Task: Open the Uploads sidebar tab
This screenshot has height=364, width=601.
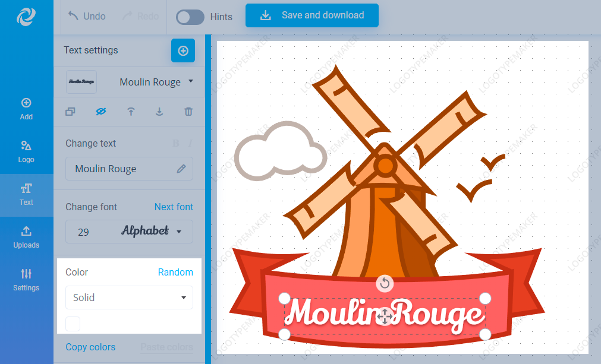Action: [x=26, y=238]
